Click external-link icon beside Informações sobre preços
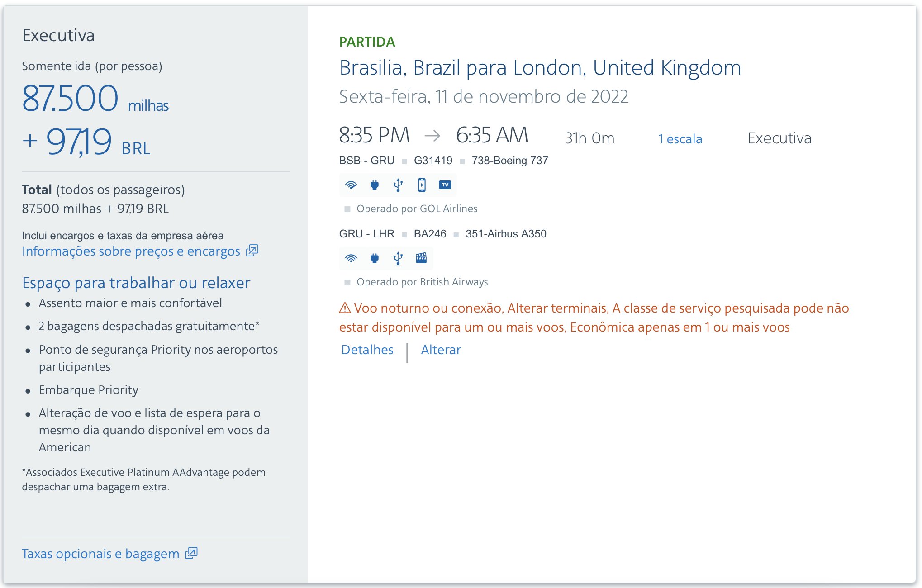The height and width of the screenshot is (588, 922). tap(252, 251)
